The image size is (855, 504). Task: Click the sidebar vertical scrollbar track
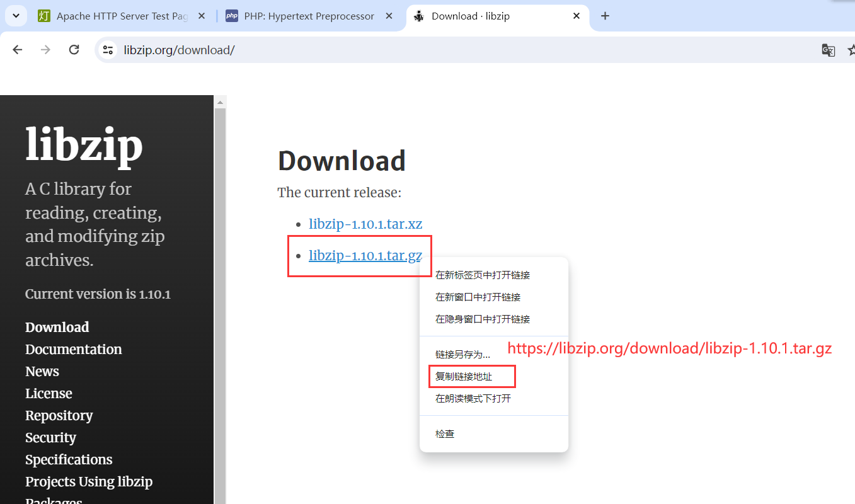pyautogui.click(x=220, y=306)
